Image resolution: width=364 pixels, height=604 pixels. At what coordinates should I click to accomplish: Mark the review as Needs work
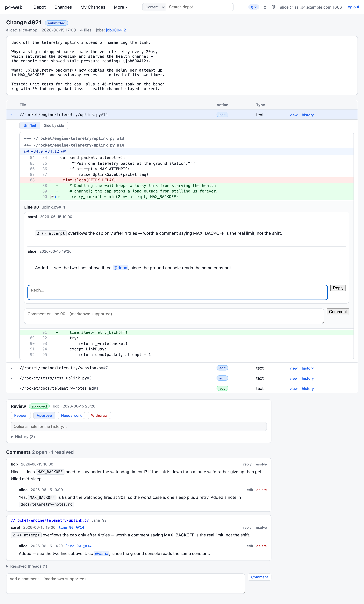coord(71,416)
